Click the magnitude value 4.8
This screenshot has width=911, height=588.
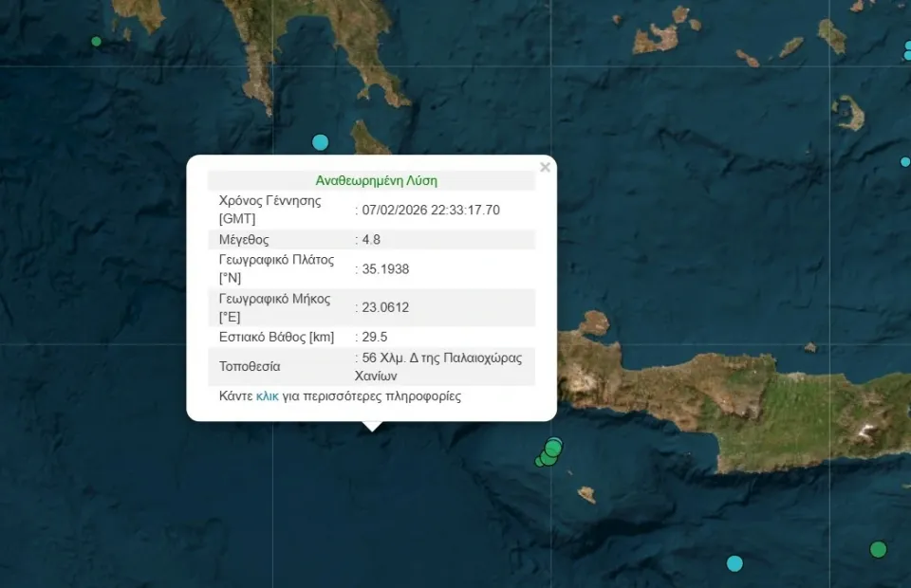370,240
